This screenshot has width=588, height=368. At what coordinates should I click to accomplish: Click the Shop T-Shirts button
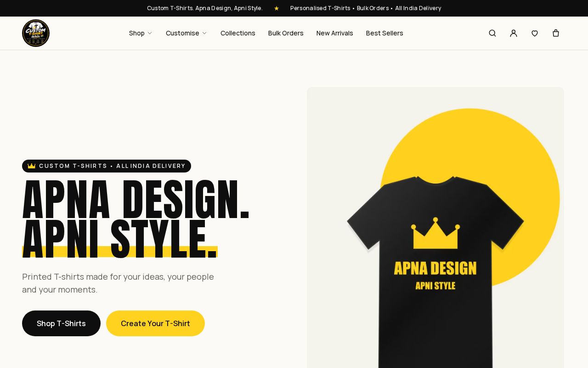61,323
